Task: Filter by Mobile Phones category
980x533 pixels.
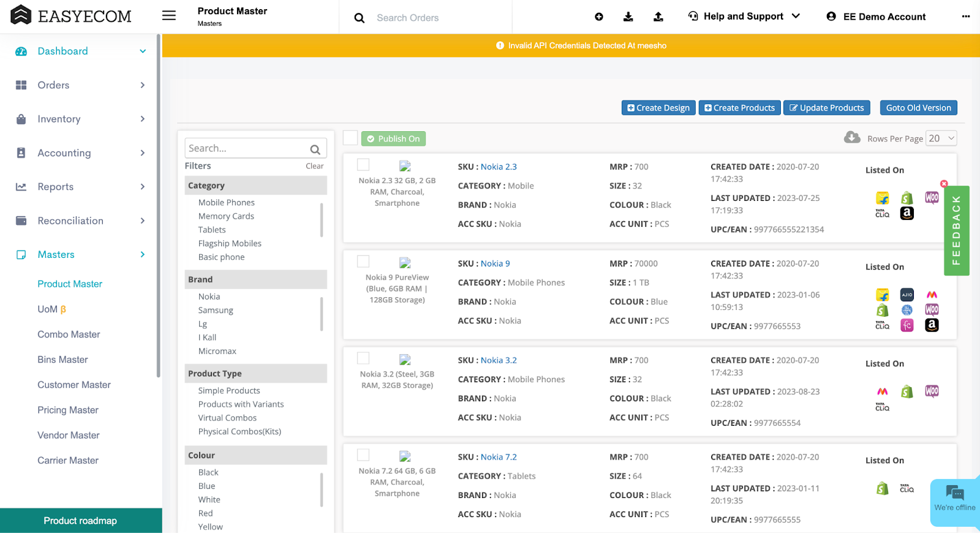Action: [x=227, y=203]
